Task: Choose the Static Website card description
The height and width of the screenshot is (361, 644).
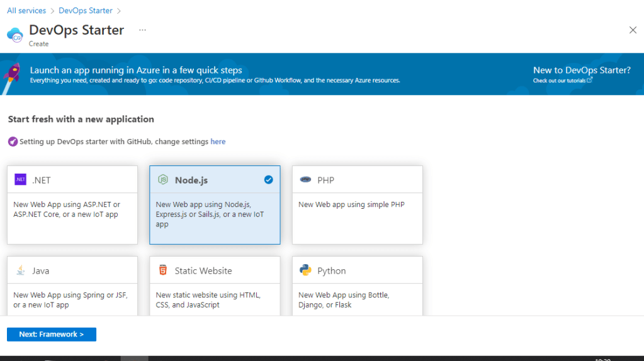Action: pos(208,299)
